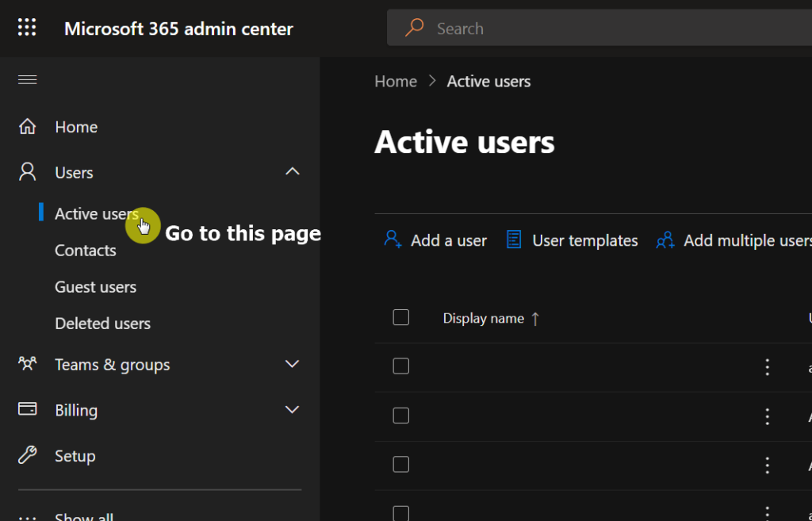Open Deleted users page
This screenshot has width=812, height=521.
102,324
